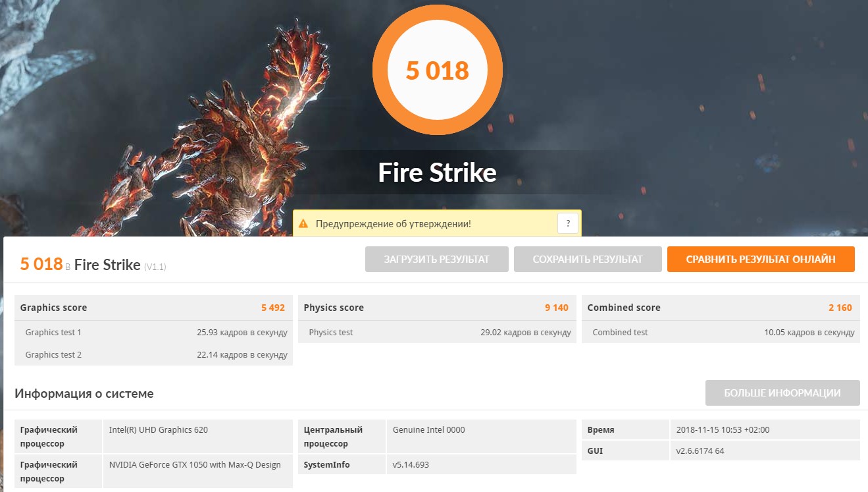The image size is (868, 492).
Task: Click Центральный процессор label
Action: click(333, 437)
